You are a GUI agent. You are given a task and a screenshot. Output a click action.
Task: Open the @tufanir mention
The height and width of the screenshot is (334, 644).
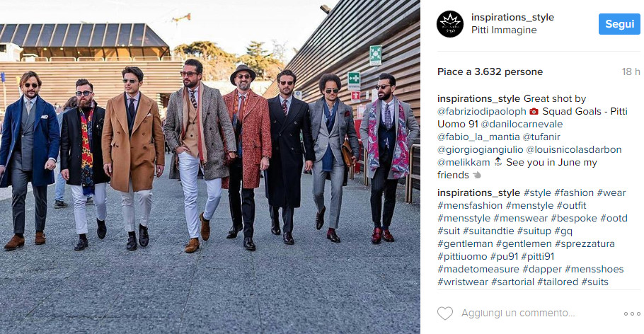pyautogui.click(x=541, y=137)
